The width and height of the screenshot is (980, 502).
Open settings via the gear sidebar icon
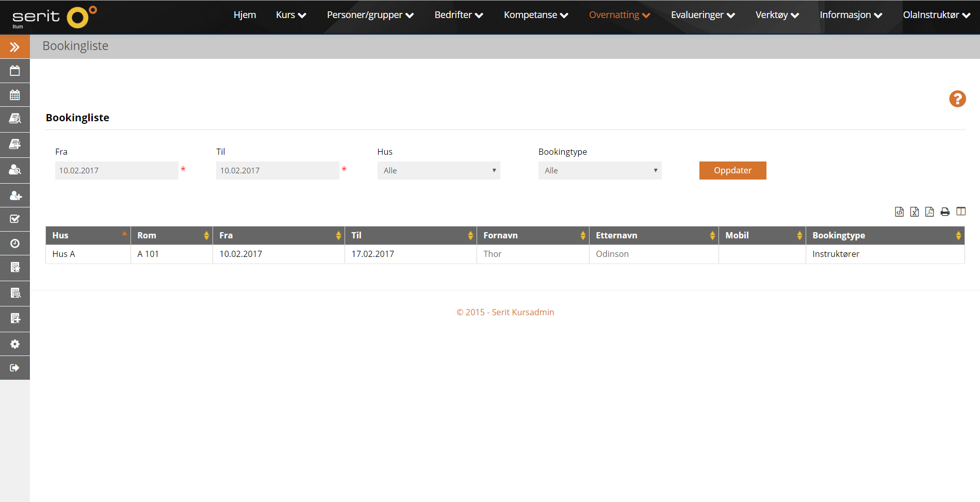(x=15, y=344)
